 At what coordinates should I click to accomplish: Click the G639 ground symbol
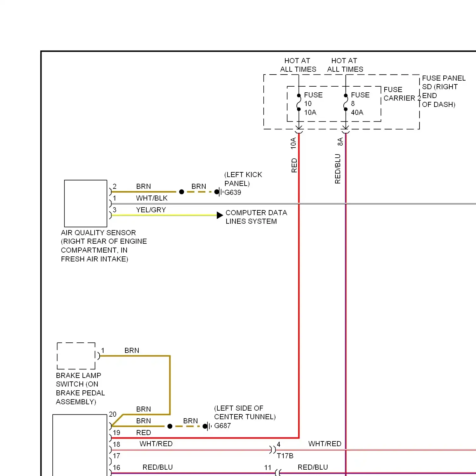click(x=219, y=192)
